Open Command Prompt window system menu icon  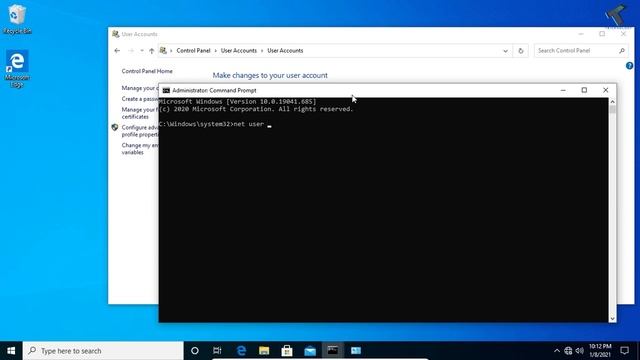pos(166,90)
